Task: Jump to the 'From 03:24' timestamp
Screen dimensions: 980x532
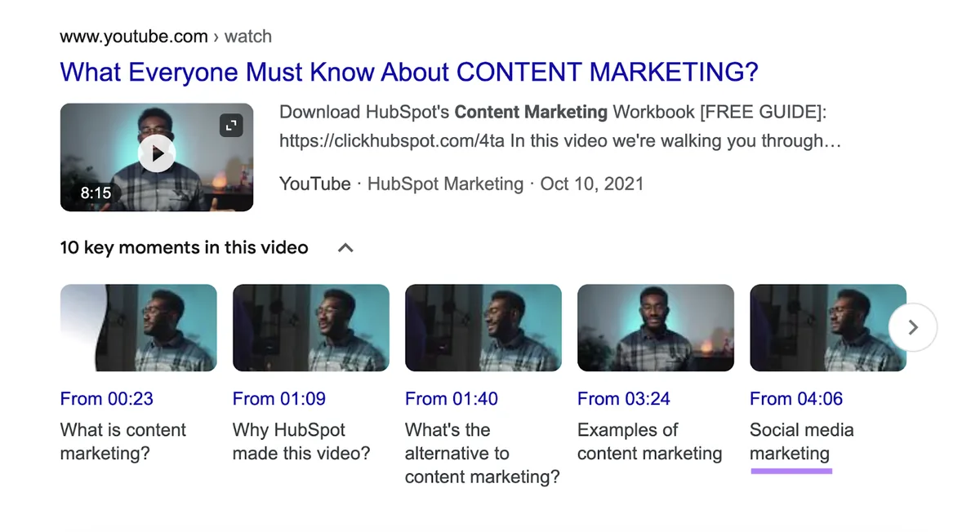Action: (624, 399)
